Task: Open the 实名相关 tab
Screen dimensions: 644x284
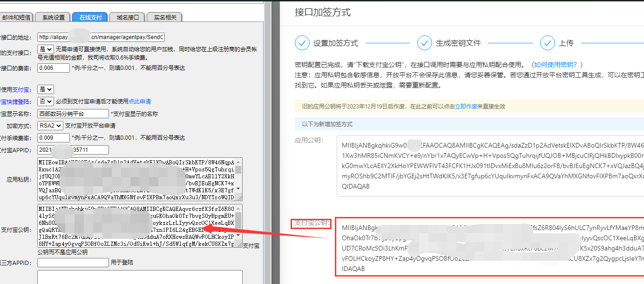Action: (x=164, y=18)
